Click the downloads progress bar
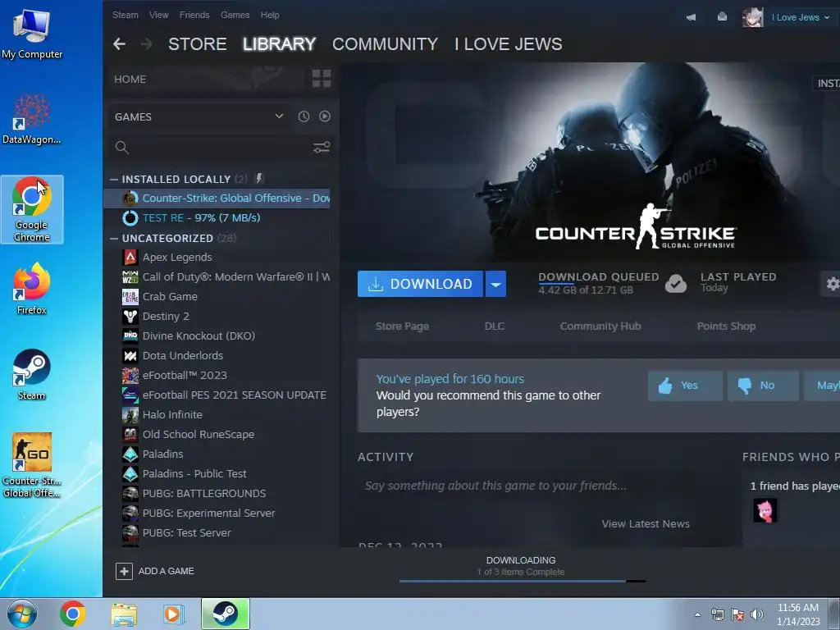 click(522, 581)
